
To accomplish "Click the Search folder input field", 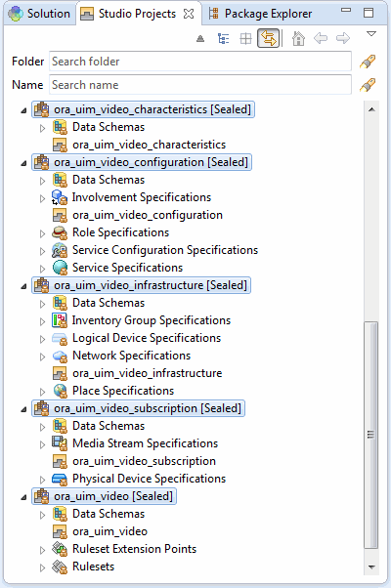I will click(200, 62).
